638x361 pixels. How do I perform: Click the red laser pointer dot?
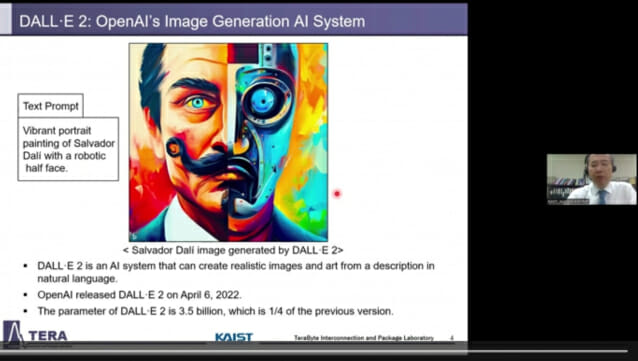coord(337,194)
